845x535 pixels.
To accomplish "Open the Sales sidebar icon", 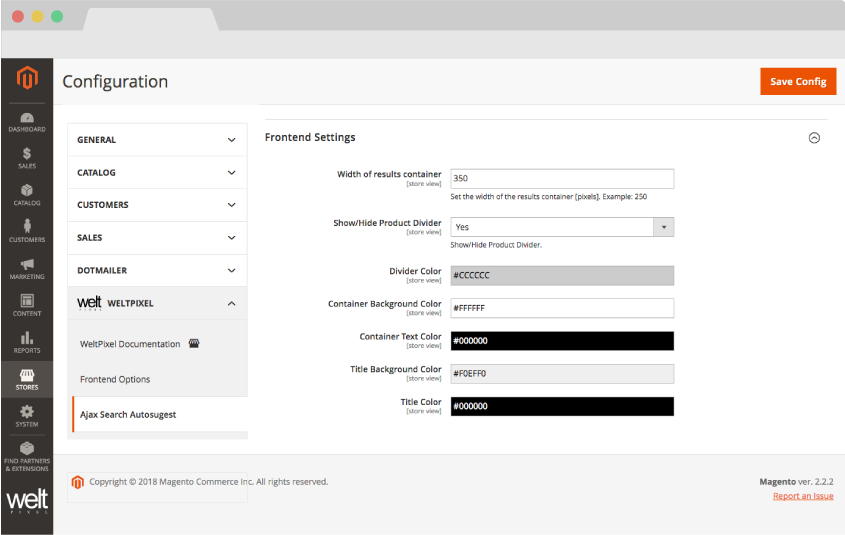I will (x=27, y=158).
